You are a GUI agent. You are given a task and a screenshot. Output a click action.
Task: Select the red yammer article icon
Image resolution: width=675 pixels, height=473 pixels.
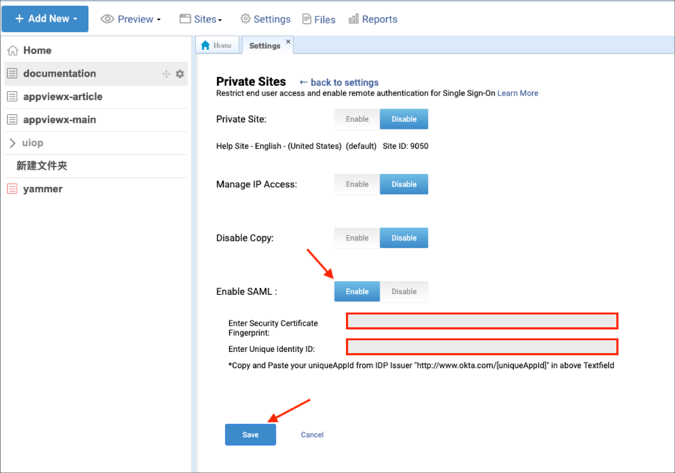click(12, 189)
